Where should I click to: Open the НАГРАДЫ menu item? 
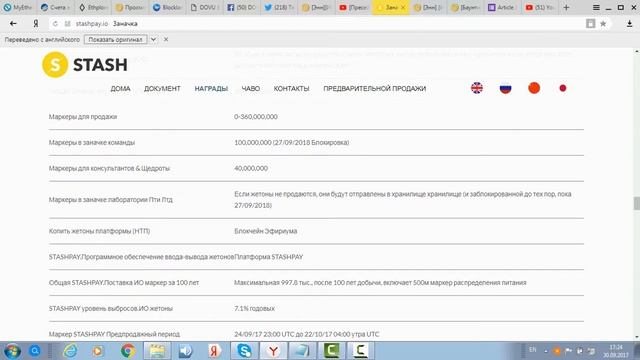(211, 89)
